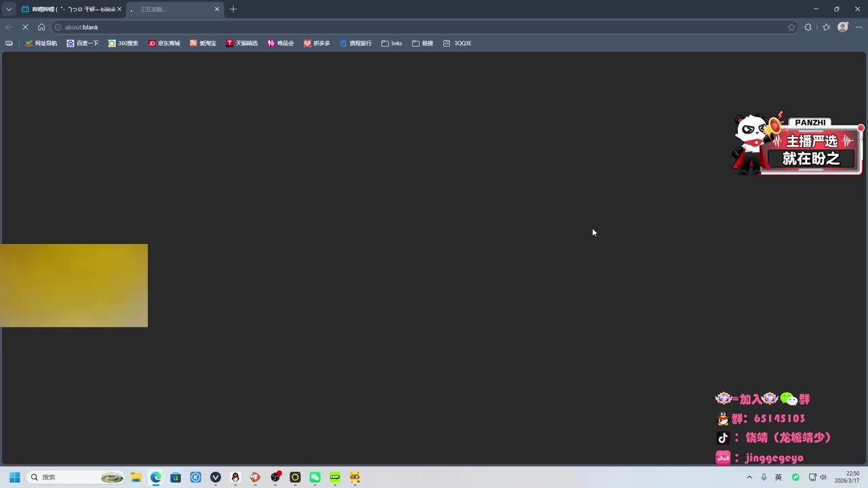
Task: Stop loading the current page
Action: point(25,27)
